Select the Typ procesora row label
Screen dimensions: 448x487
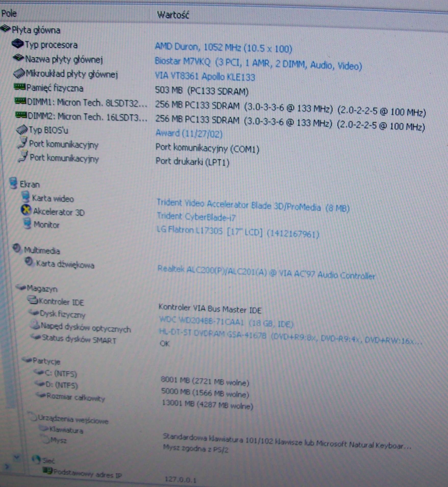51,45
